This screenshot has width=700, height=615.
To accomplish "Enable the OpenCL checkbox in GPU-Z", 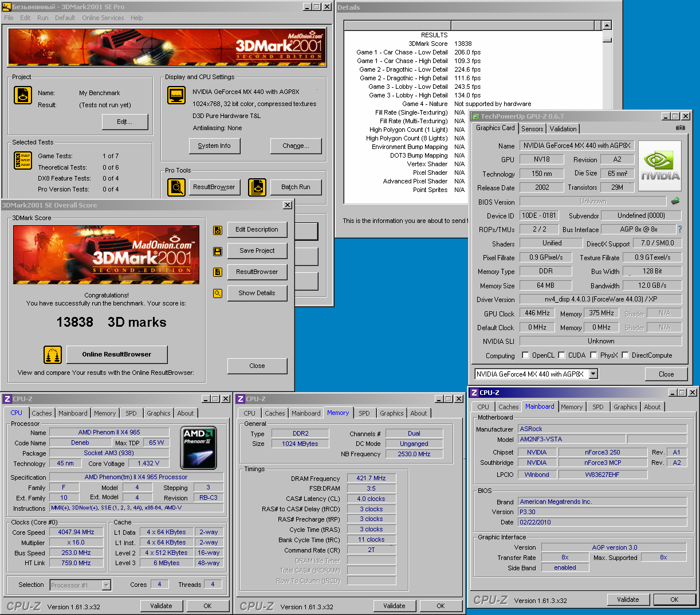I will (525, 355).
